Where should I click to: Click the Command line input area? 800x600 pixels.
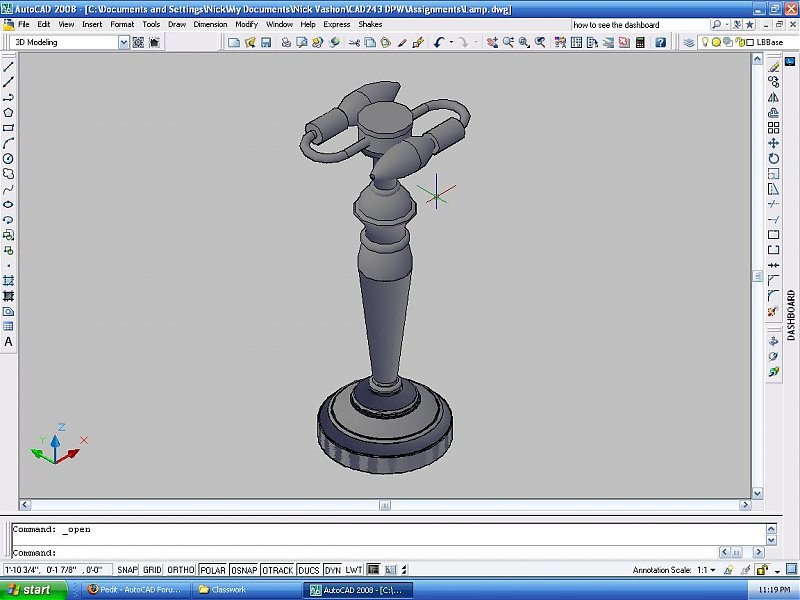pos(364,553)
